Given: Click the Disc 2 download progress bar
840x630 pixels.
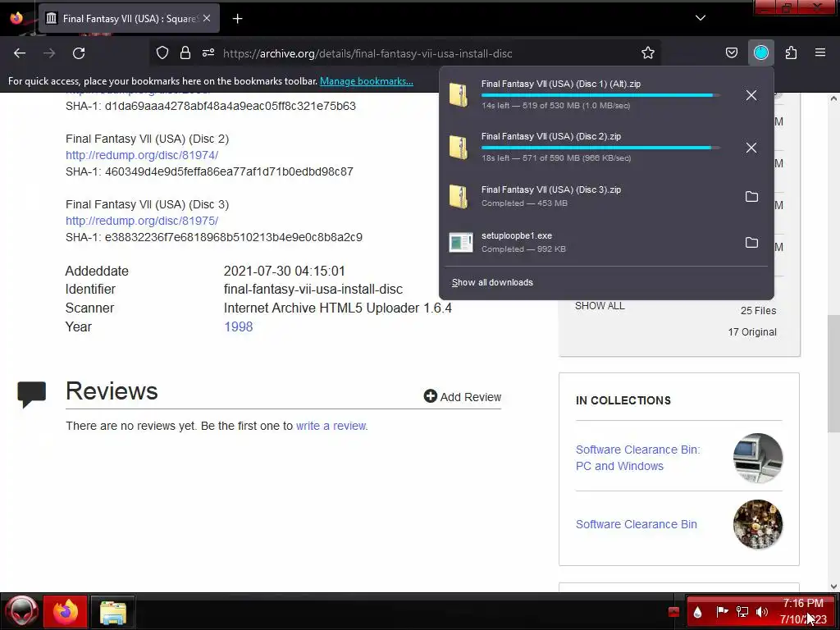Looking at the screenshot, I should coord(600,148).
